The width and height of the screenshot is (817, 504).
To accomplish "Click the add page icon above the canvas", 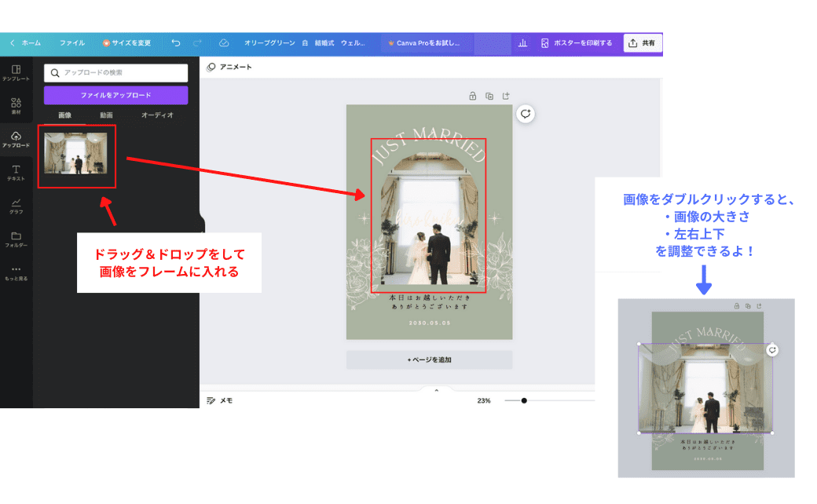I will click(506, 96).
